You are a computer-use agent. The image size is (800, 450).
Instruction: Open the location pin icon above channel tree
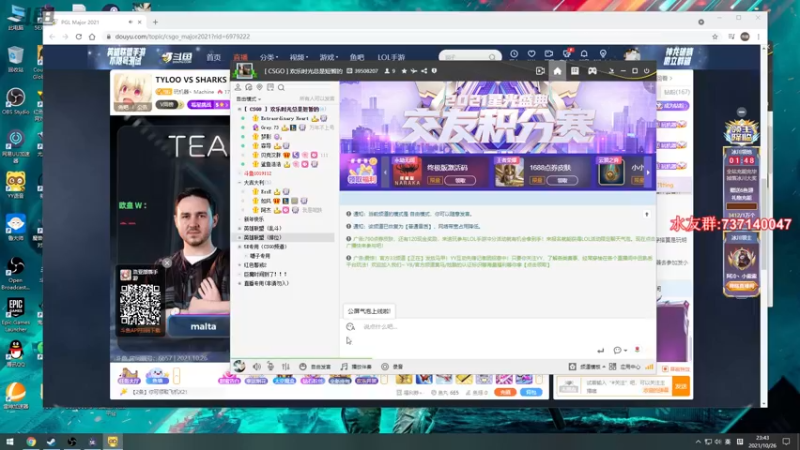tap(260, 87)
